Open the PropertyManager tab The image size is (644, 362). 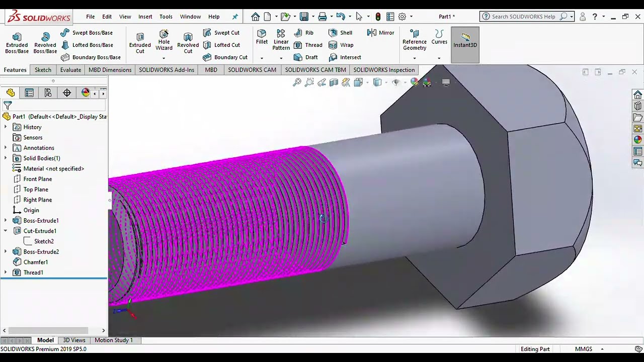[29, 93]
